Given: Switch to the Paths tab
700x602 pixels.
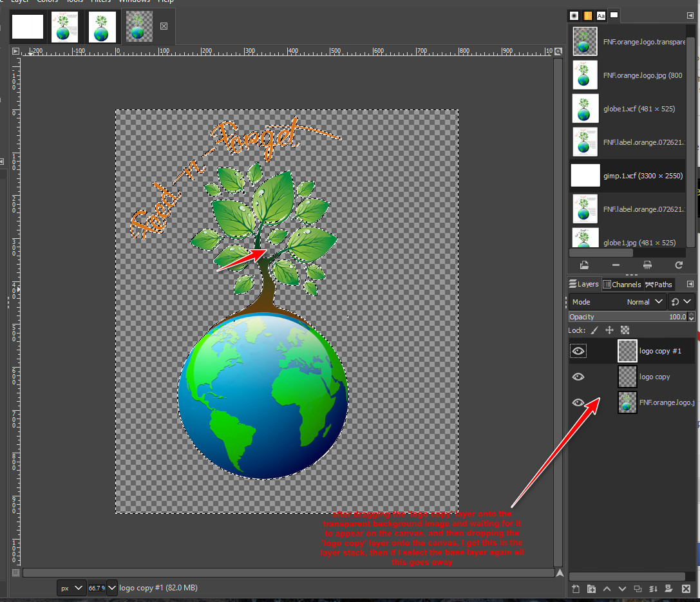Looking at the screenshot, I should click(x=659, y=284).
